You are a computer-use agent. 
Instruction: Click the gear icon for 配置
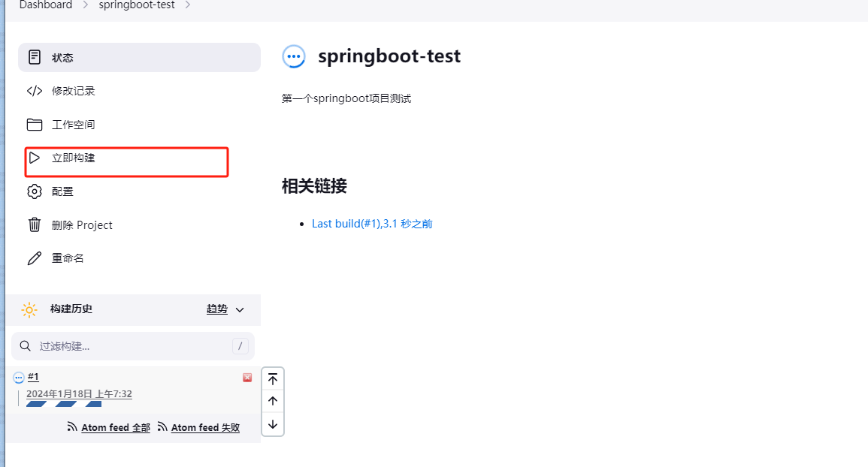pyautogui.click(x=35, y=191)
